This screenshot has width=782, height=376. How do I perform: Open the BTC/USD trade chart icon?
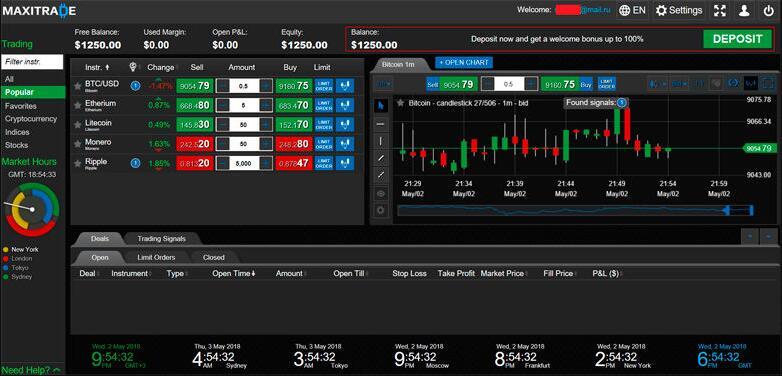point(345,86)
